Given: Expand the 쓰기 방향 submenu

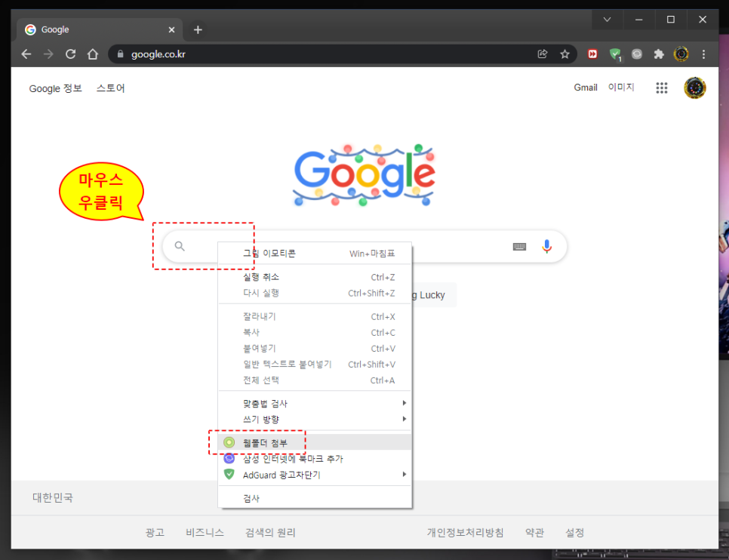Looking at the screenshot, I should [315, 419].
